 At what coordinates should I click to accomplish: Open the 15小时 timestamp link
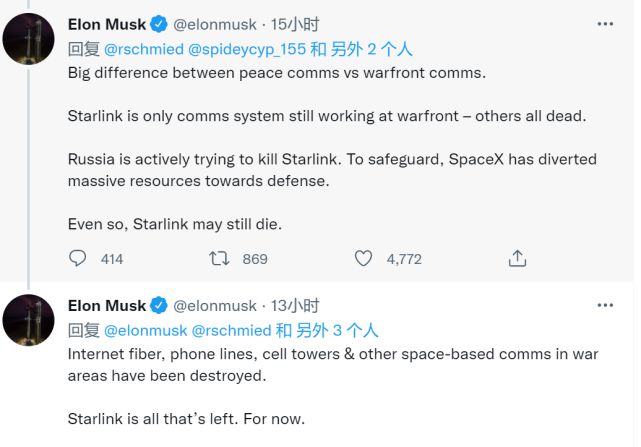[298, 24]
